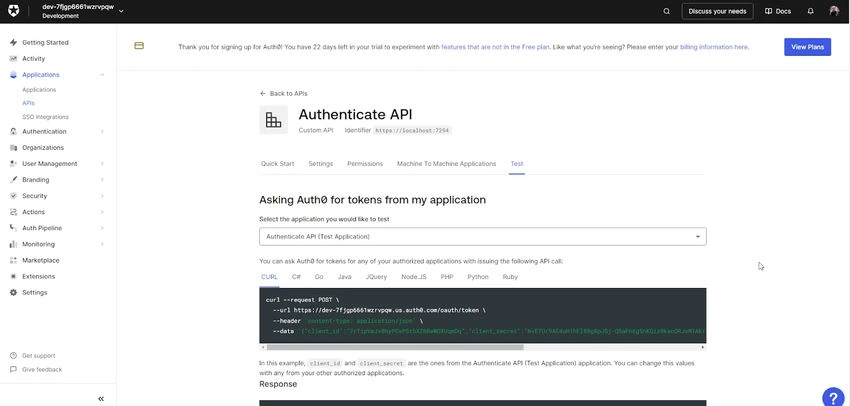Click the Authentication lock icon
Image resolution: width=850 pixels, height=406 pixels.
tap(14, 131)
